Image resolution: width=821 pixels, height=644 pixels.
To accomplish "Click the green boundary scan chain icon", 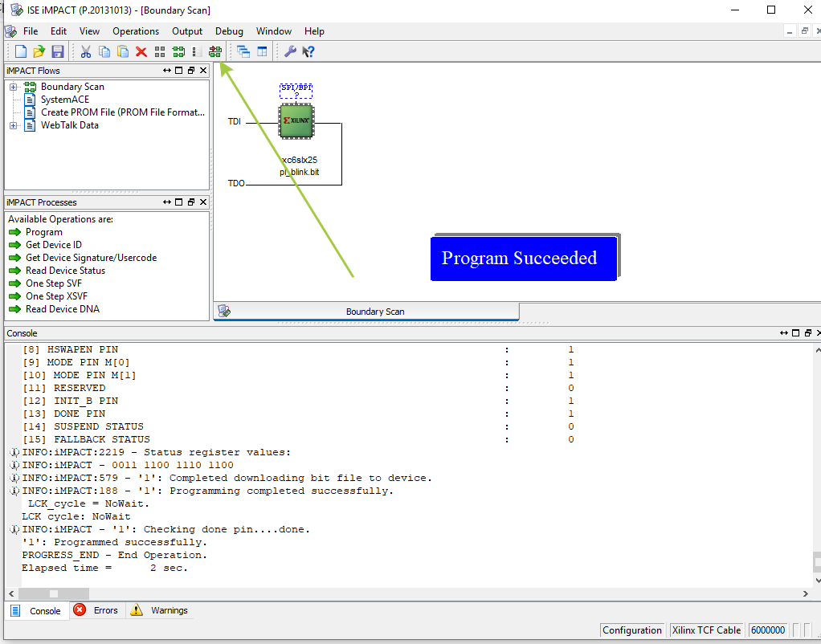I will 178,51.
